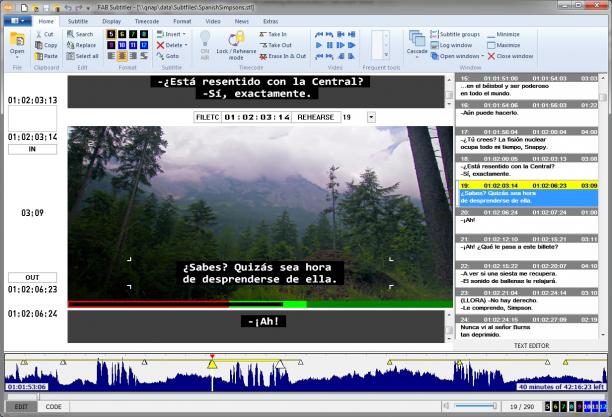Open the Log window
612x417 pixels.
(451, 45)
